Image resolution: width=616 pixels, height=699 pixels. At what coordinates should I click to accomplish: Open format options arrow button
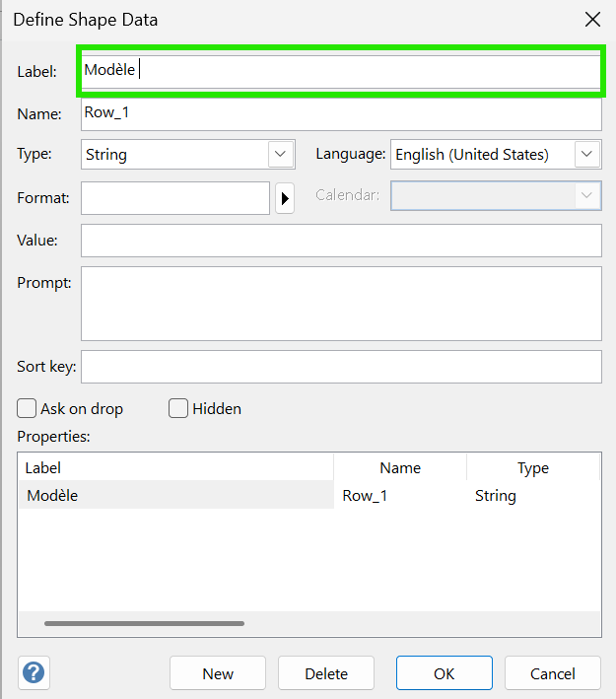pos(285,198)
